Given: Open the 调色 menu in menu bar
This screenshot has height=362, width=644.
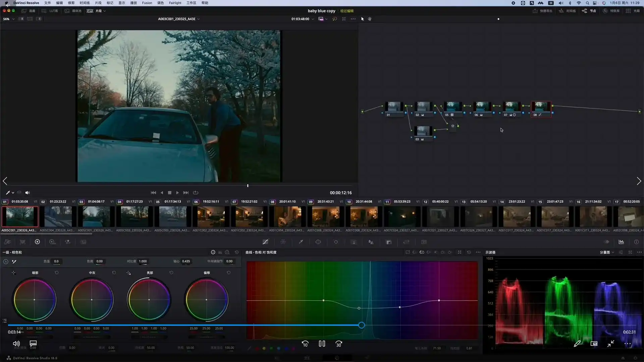Looking at the screenshot, I should click(160, 3).
